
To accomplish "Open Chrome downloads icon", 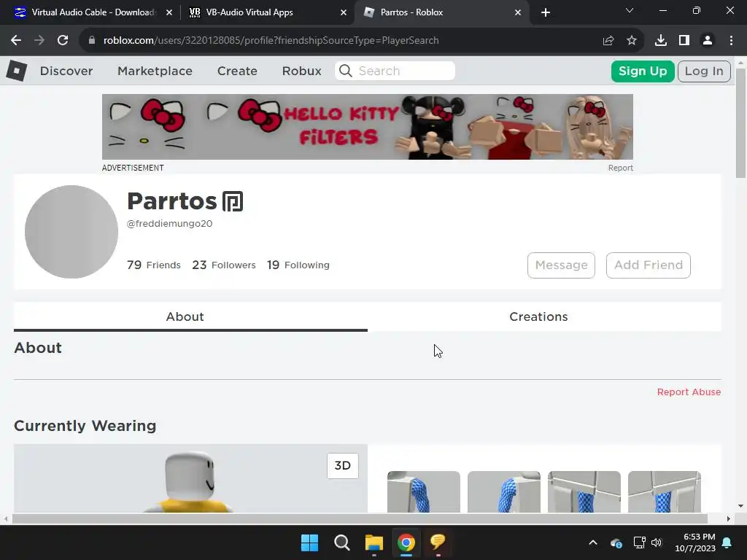I will (x=661, y=41).
